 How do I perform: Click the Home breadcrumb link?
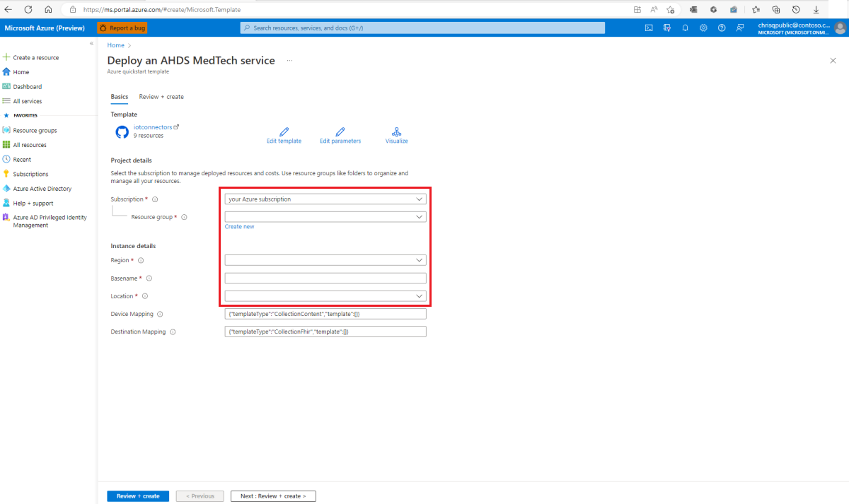coord(115,45)
